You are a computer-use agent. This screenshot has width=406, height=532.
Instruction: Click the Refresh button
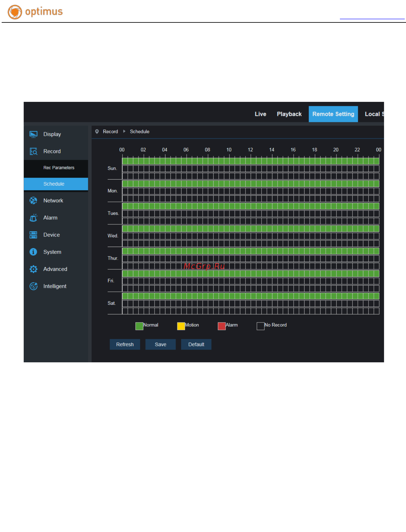point(125,344)
